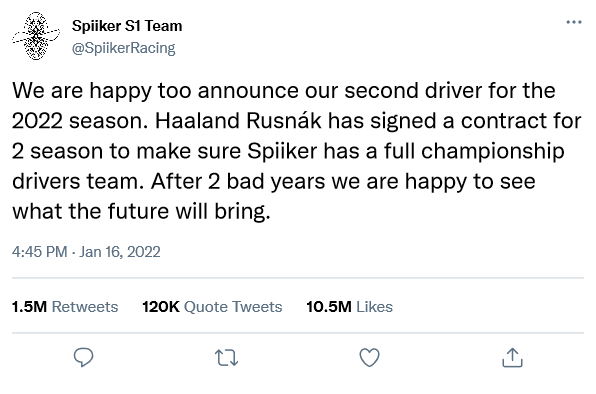The width and height of the screenshot is (596, 394).
Task: Click the 'Quote Tweets' label text
Action: coord(233,307)
